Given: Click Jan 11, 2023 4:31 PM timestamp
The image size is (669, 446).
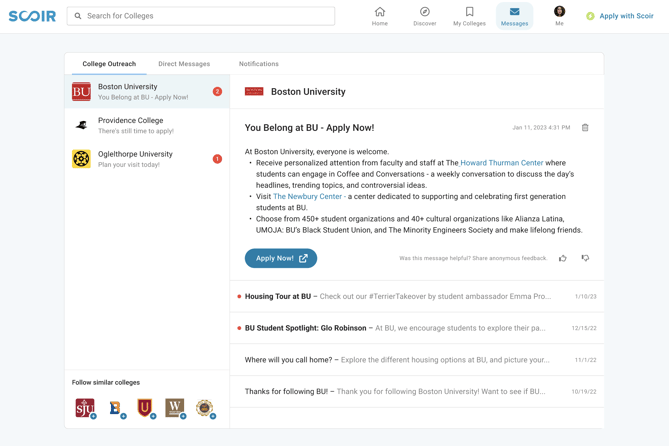Looking at the screenshot, I should pos(541,128).
